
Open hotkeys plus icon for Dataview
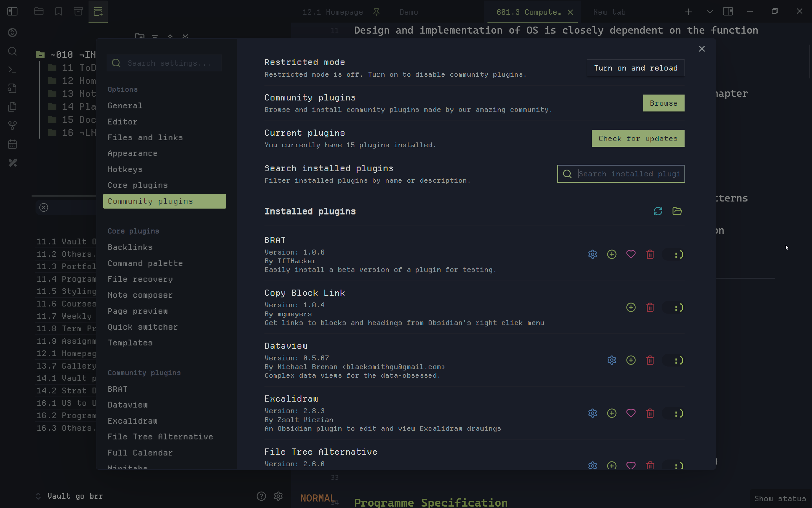[x=631, y=360]
